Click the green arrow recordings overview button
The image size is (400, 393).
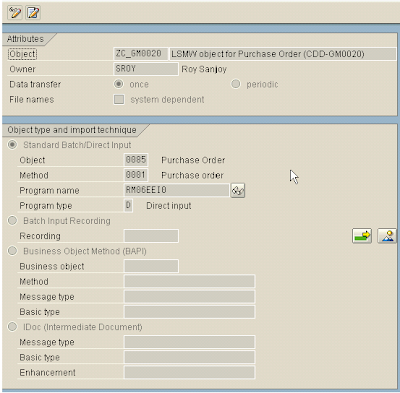(x=362, y=236)
